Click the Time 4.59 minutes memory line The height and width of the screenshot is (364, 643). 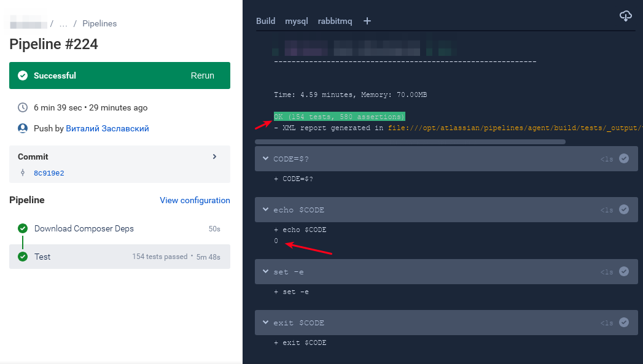click(350, 95)
